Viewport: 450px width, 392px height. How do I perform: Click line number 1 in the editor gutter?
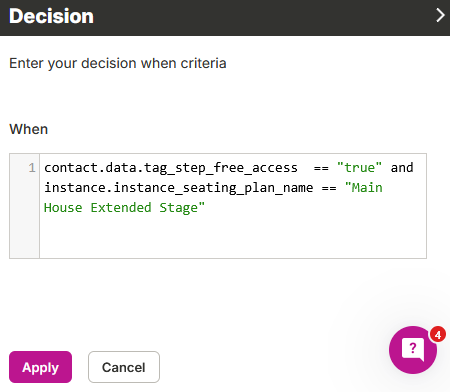[32, 168]
